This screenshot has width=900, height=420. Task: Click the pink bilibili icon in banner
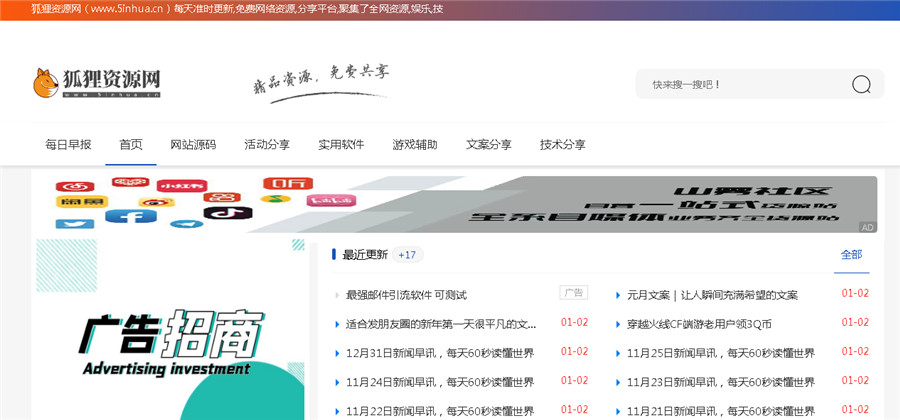(x=330, y=201)
